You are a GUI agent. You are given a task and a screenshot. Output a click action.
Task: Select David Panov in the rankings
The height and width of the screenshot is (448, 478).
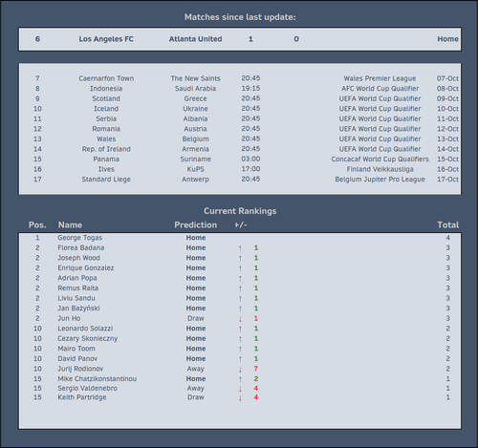coord(77,359)
